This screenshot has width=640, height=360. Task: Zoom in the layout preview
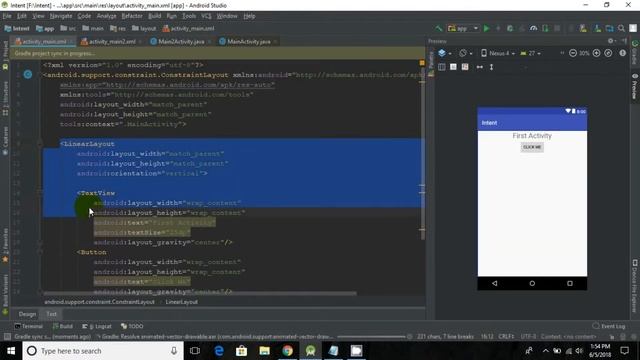596,53
